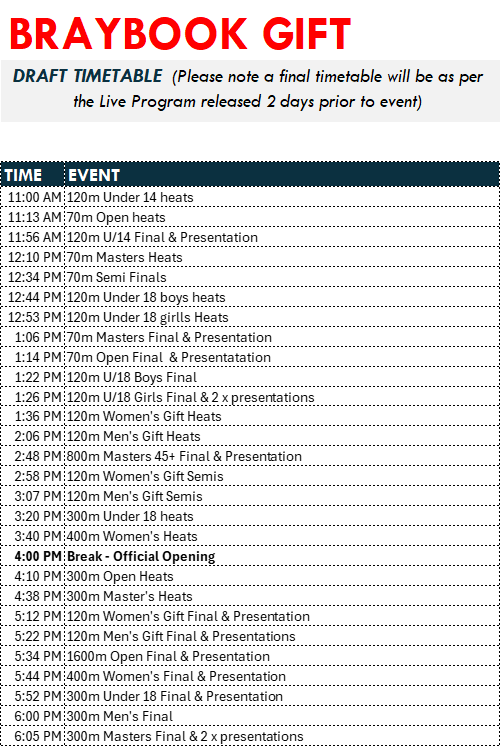Click the EVENT column header
The height and width of the screenshot is (747, 501).
[282, 175]
